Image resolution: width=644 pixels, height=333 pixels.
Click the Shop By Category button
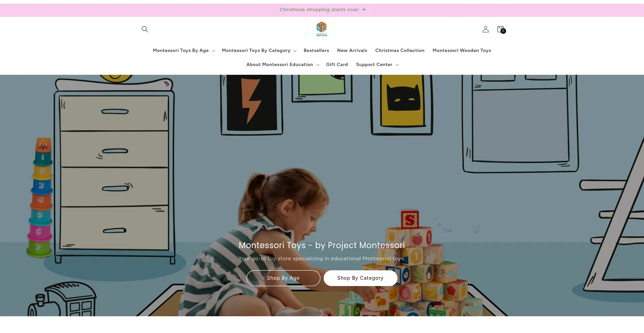pyautogui.click(x=361, y=278)
